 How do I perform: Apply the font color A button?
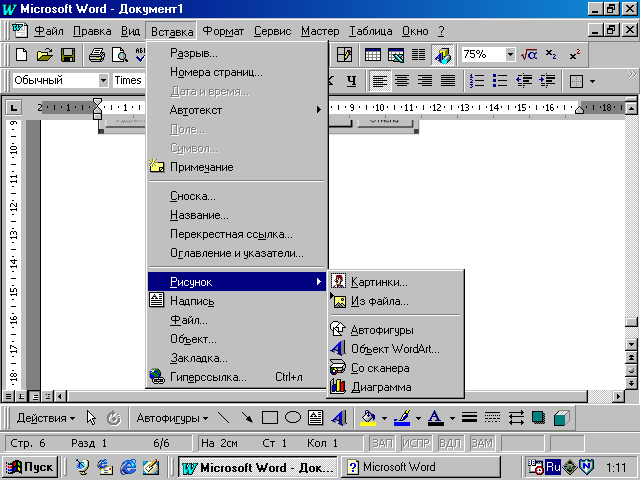pyautogui.click(x=436, y=418)
